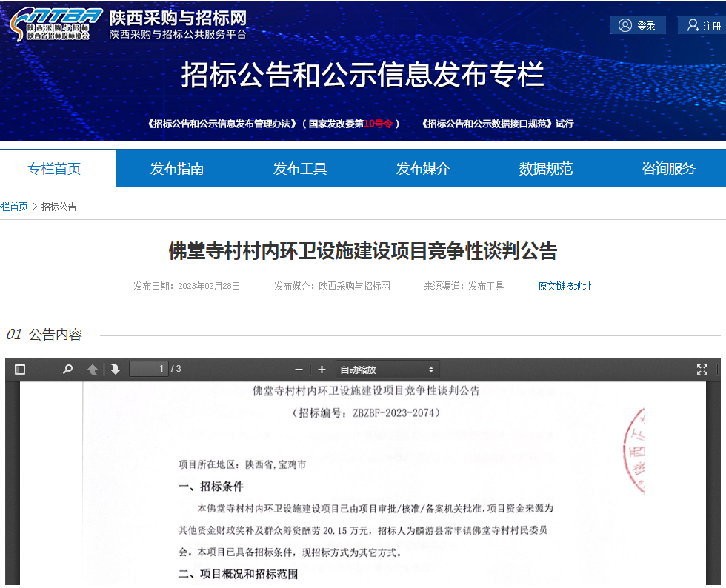Select the 发布工具 navigation item
Image resolution: width=726 pixels, height=588 pixels.
[x=300, y=169]
